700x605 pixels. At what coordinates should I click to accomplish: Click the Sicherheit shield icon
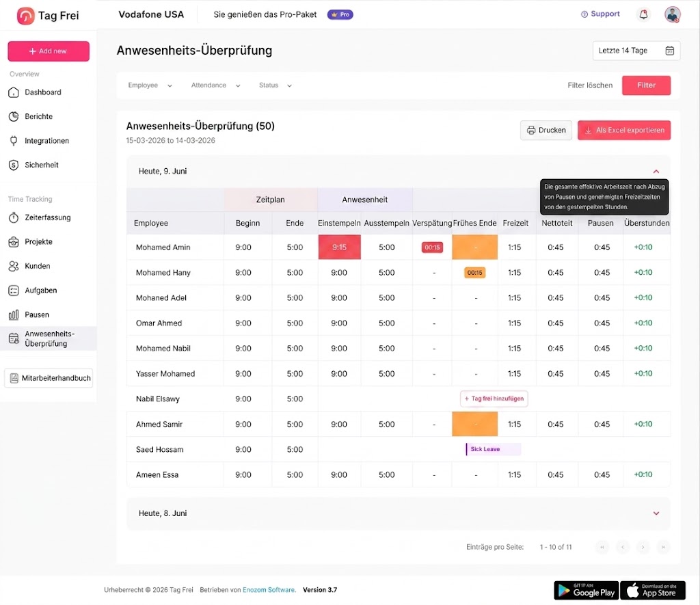[x=14, y=165]
